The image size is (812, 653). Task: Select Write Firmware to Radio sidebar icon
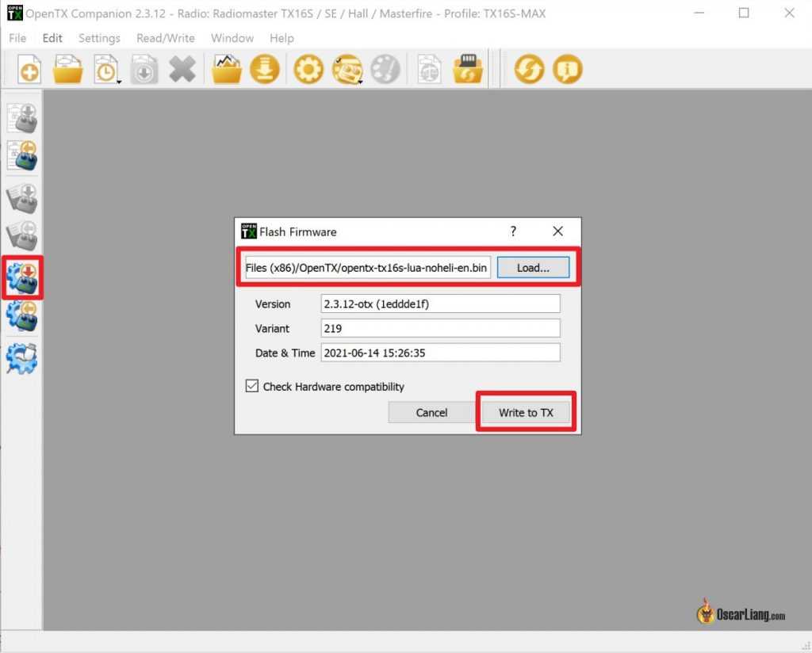[22, 277]
